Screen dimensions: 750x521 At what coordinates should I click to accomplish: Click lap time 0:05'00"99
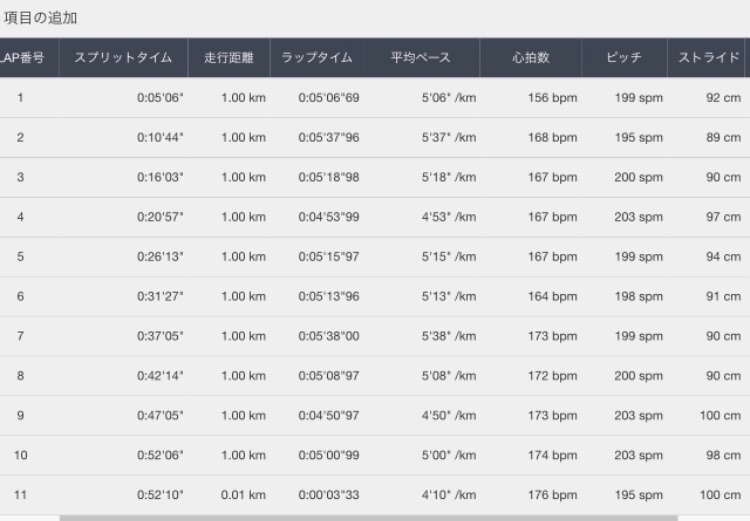point(329,455)
